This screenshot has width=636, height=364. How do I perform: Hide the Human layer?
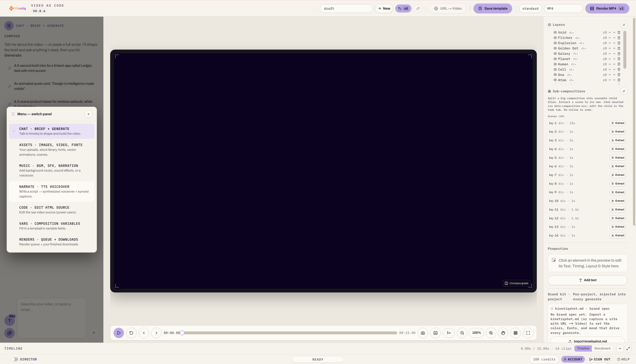coord(555,64)
